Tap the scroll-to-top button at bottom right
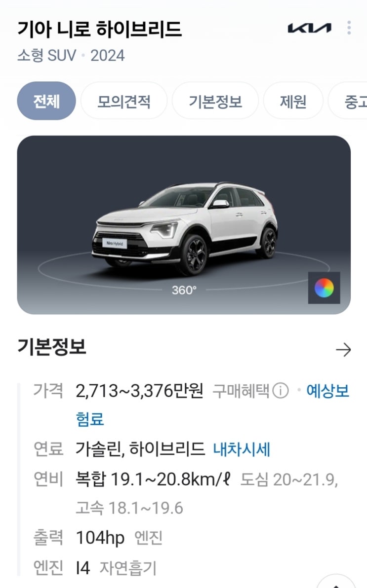 [336, 582]
